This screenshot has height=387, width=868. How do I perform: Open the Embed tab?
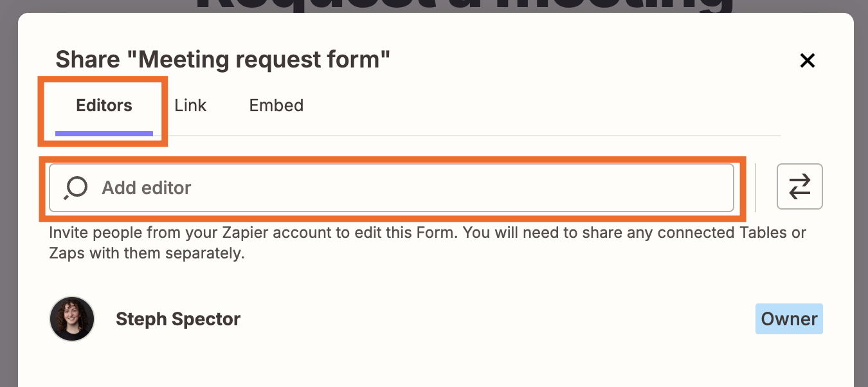(x=276, y=105)
